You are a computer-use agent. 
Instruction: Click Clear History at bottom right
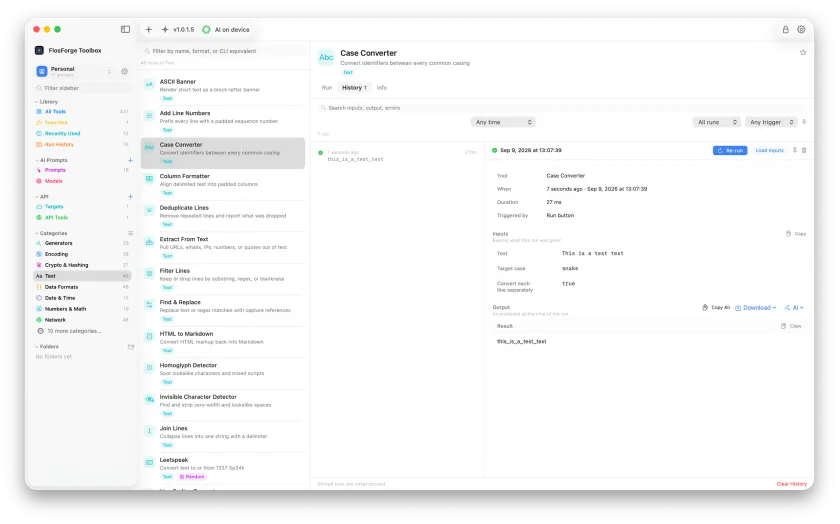[x=791, y=484]
